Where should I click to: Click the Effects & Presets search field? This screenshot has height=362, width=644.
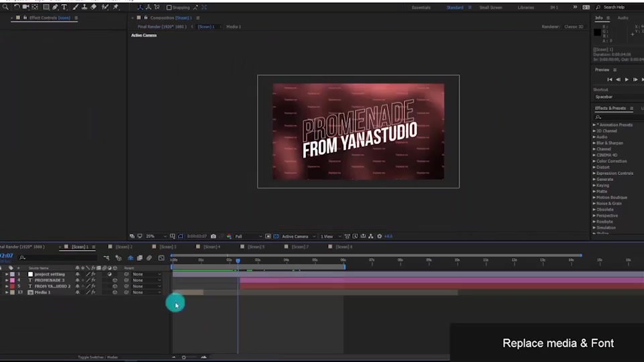click(618, 117)
